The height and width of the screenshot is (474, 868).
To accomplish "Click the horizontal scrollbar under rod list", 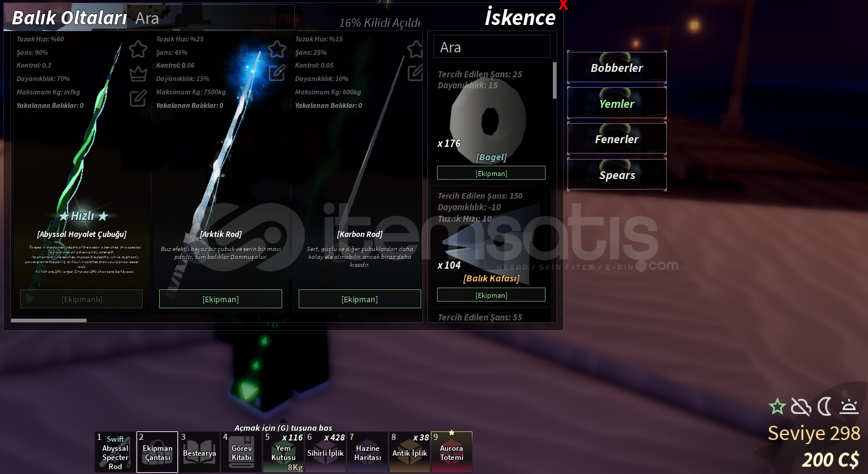I will coord(49,320).
